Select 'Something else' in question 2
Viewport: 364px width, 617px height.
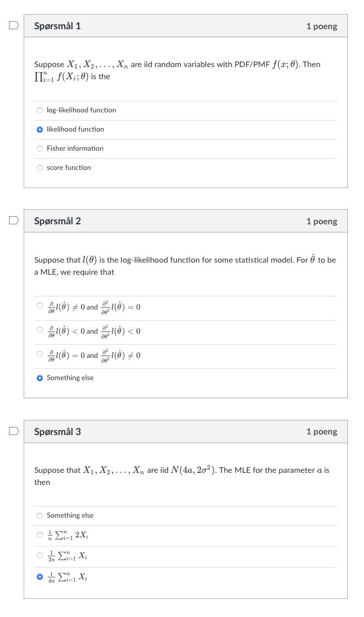(40, 377)
